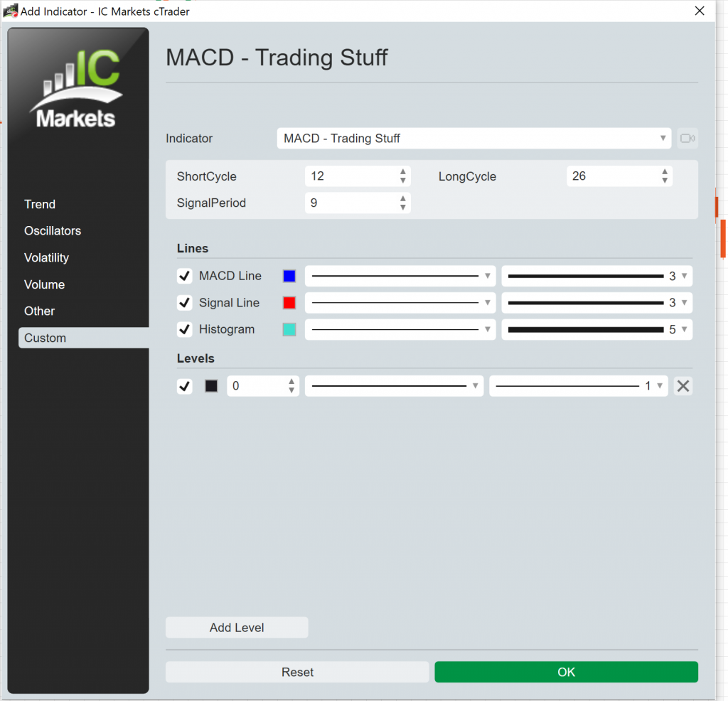Screen dimensions: 728x701
Task: Click the 'Lines' section label
Action: click(x=193, y=248)
